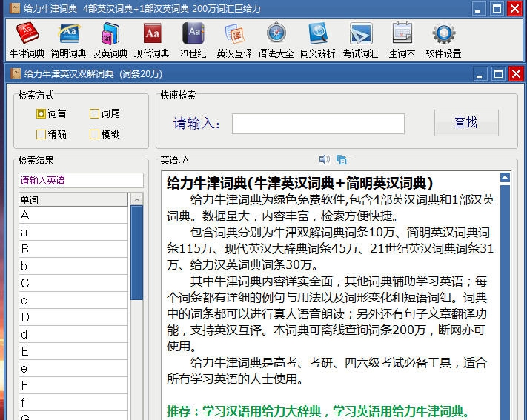527x420 pixels.
Task: Select lowercase c in word list
Action: coord(73,301)
